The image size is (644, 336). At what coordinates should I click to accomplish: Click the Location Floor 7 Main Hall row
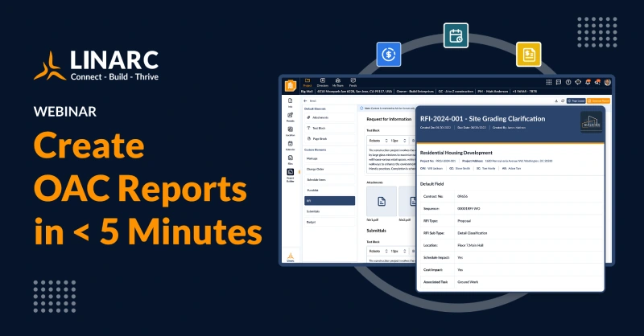510,245
